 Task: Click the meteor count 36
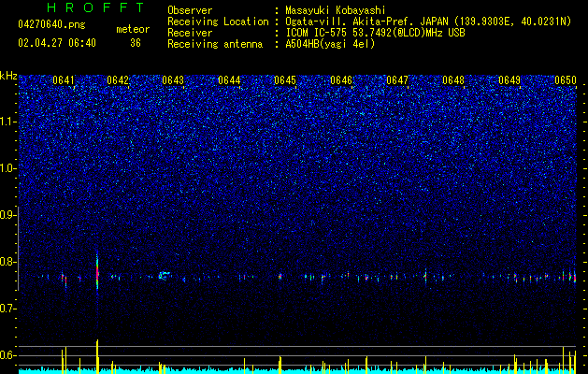coord(136,43)
